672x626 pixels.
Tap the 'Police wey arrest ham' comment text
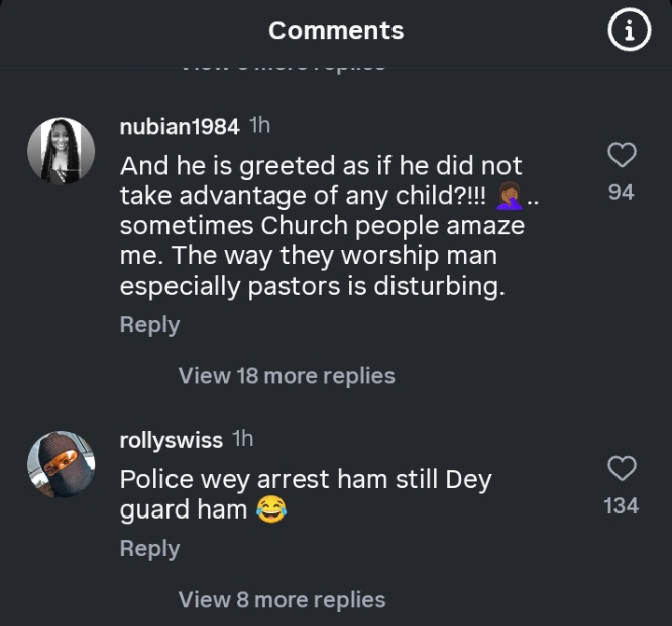(x=305, y=480)
